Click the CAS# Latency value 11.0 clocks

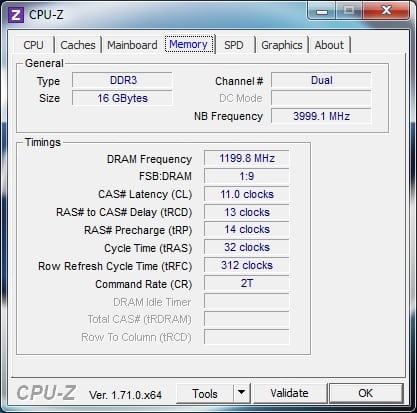coord(247,194)
